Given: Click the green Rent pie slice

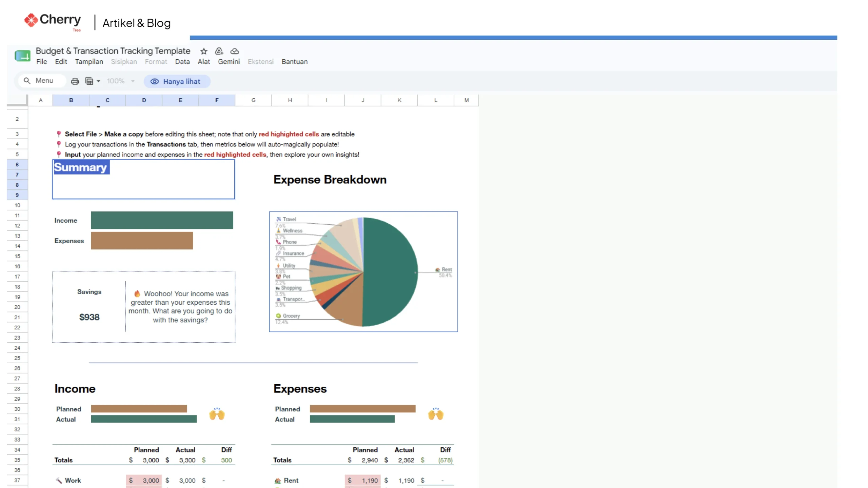Looking at the screenshot, I should click(390, 272).
